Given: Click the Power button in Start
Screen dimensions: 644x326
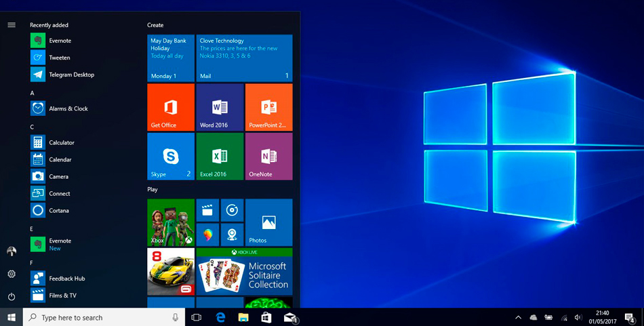Looking at the screenshot, I should pyautogui.click(x=12, y=296).
